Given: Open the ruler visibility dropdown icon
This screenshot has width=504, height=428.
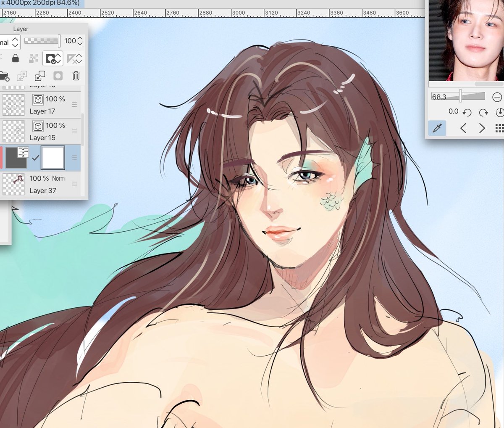Looking at the screenshot, I should 74,58.
